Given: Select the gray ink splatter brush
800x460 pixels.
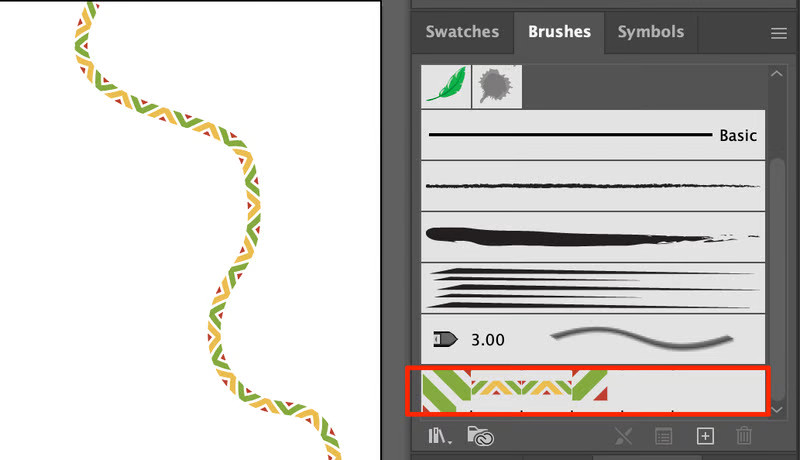Looking at the screenshot, I should click(497, 86).
